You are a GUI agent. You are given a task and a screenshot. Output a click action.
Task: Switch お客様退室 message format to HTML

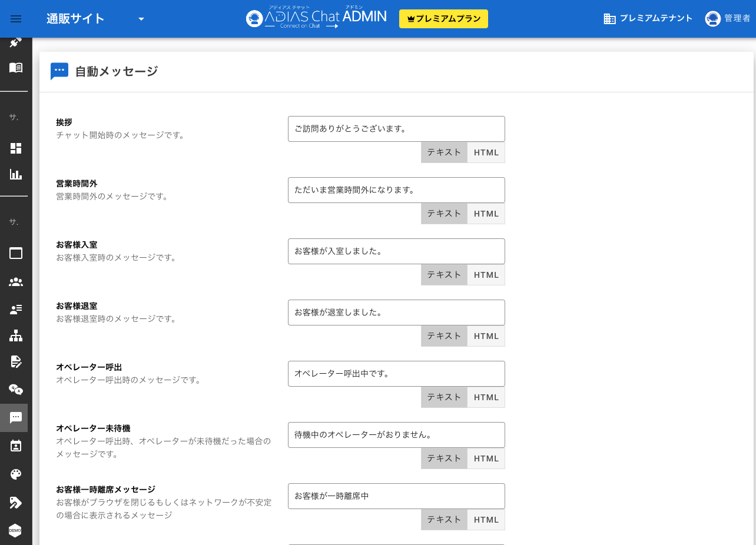tap(486, 336)
